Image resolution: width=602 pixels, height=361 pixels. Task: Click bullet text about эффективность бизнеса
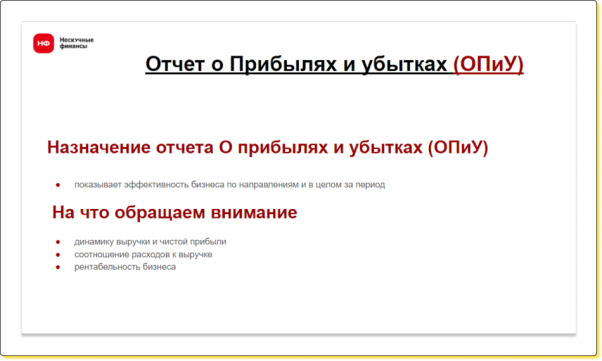point(230,185)
